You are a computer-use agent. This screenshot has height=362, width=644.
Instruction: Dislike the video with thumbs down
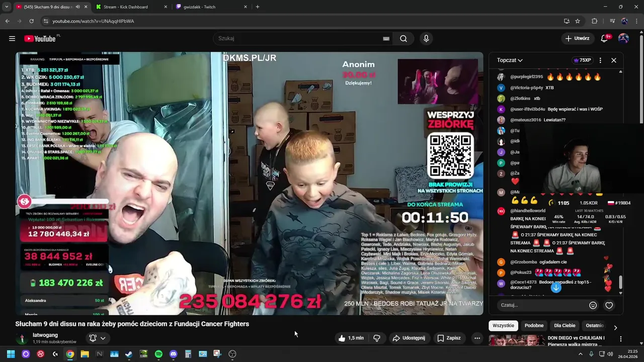click(x=377, y=338)
